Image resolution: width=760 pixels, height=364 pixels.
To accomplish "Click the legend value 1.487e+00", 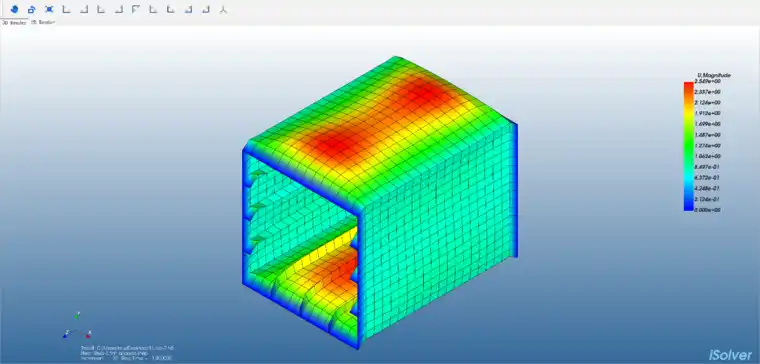I will coord(707,135).
